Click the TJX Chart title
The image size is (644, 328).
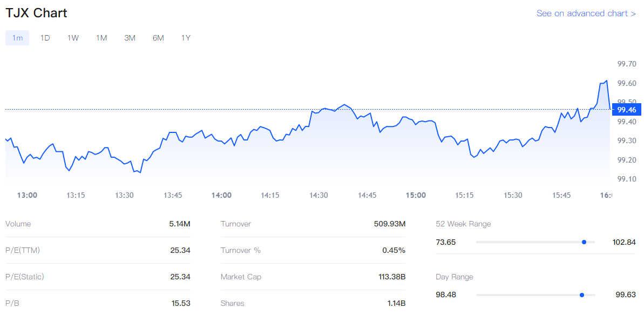(x=37, y=13)
